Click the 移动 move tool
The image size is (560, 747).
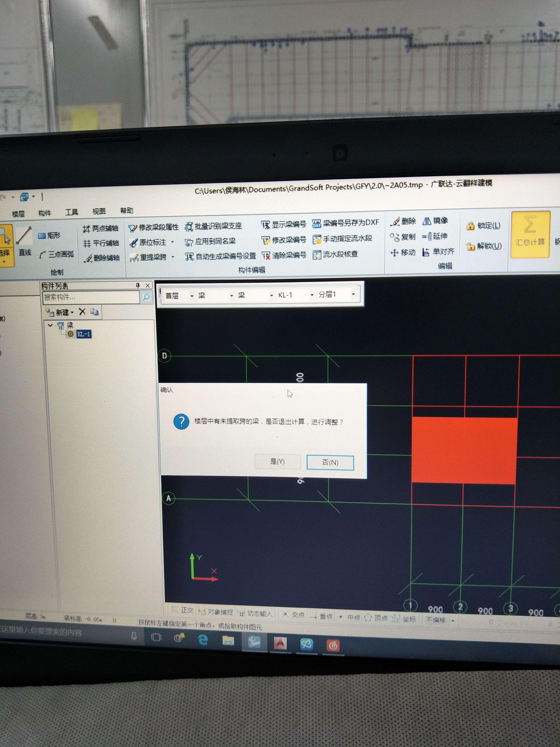pos(403,252)
